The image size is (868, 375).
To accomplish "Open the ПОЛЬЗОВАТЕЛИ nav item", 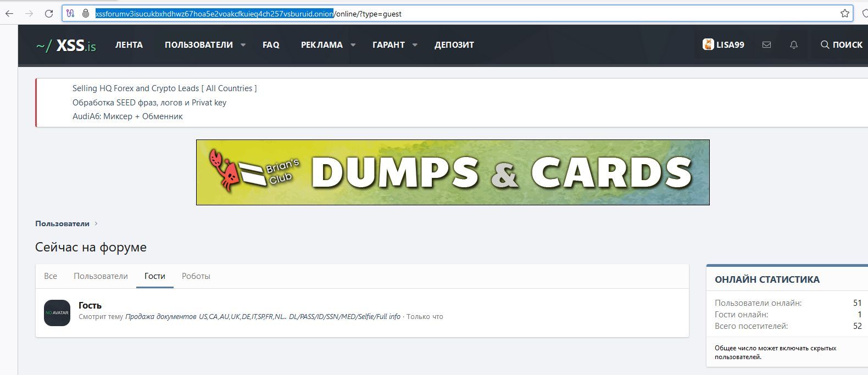I will 199,45.
